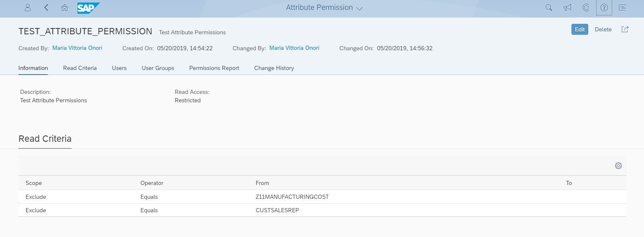Open the Change History tab
This screenshot has height=237, width=644.
point(274,68)
